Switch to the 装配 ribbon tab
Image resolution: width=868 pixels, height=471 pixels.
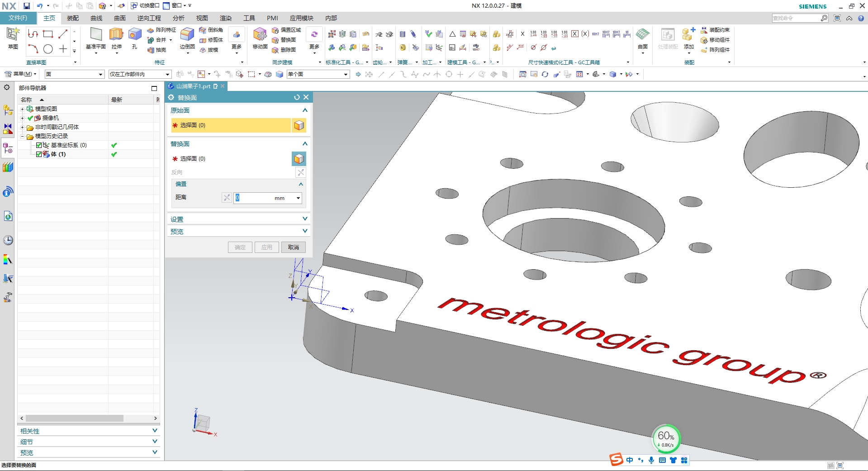(73, 18)
